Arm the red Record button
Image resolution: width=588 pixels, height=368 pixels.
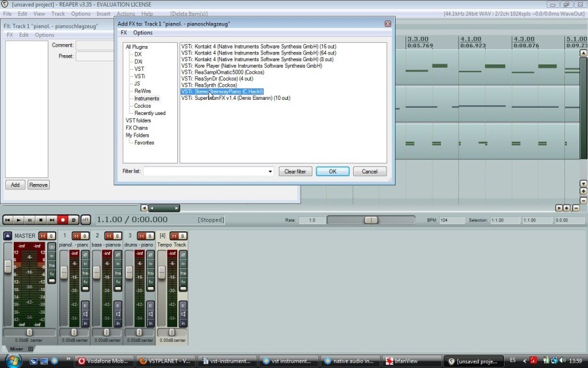pyautogui.click(x=62, y=220)
